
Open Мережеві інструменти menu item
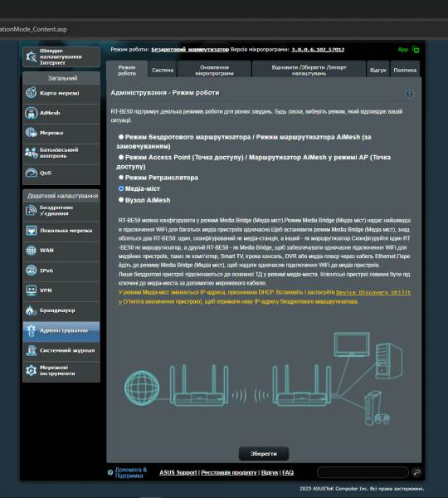coord(61,371)
